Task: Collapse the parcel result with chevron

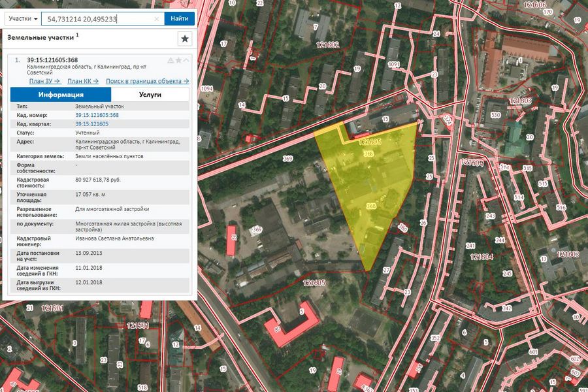Action: (186, 61)
